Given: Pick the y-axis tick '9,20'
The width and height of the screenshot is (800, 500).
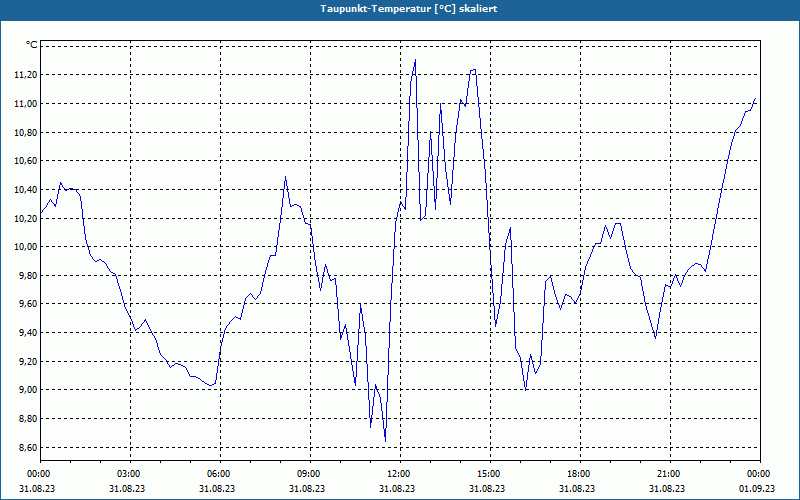Looking at the screenshot, I should (x=28, y=361).
